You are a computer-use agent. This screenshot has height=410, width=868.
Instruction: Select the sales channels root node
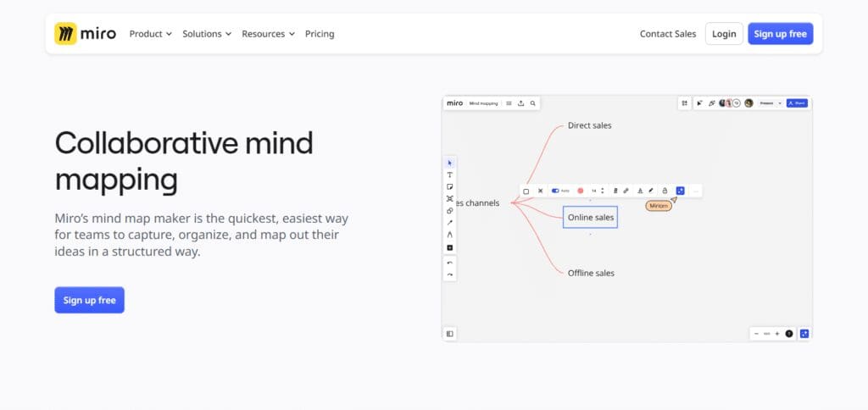476,203
